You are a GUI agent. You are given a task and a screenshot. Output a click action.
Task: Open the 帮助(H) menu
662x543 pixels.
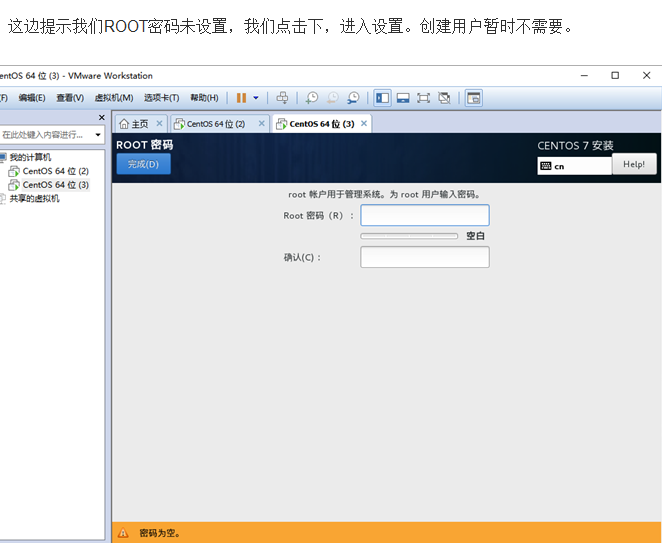tap(204, 98)
